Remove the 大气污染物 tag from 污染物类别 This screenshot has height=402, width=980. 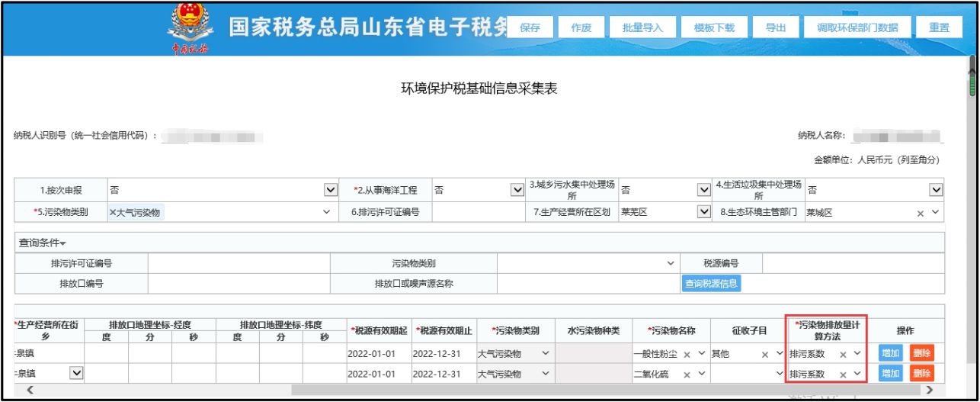(x=113, y=212)
